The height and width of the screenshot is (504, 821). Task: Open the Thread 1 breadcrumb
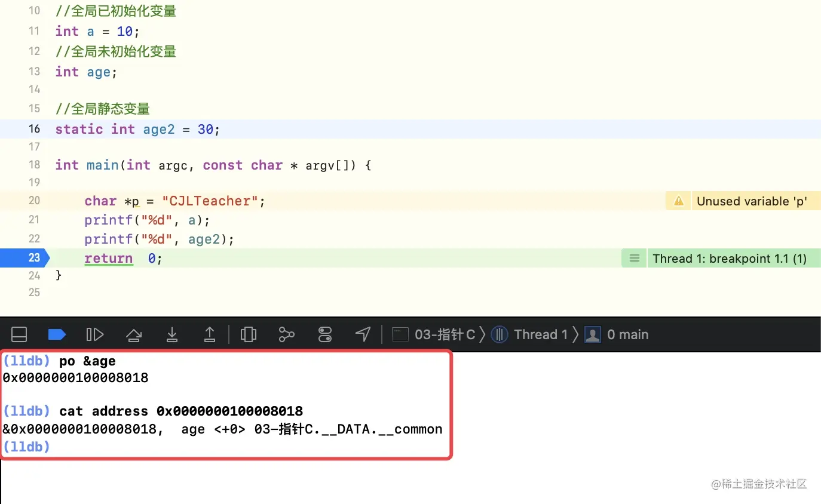pos(529,334)
